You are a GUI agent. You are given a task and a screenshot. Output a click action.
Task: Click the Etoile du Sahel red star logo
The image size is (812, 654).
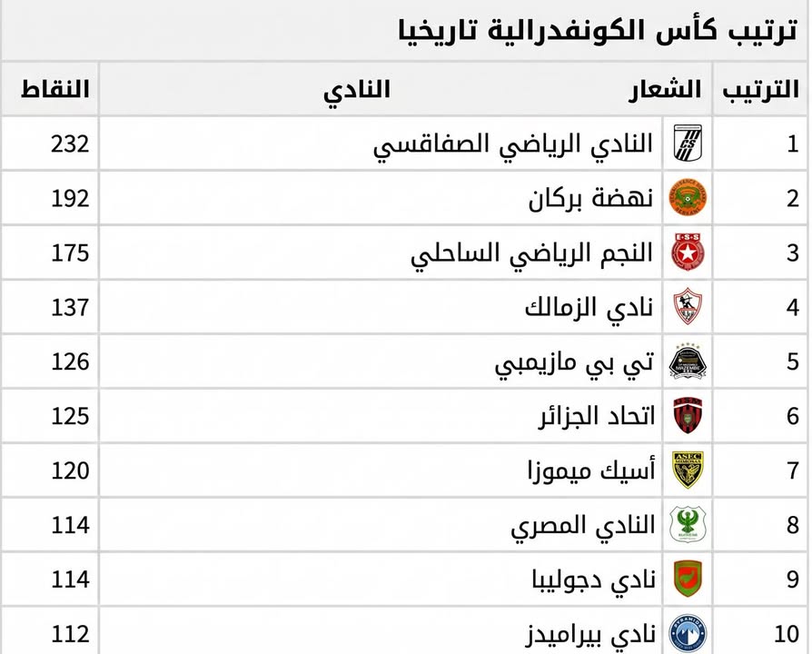point(688,253)
